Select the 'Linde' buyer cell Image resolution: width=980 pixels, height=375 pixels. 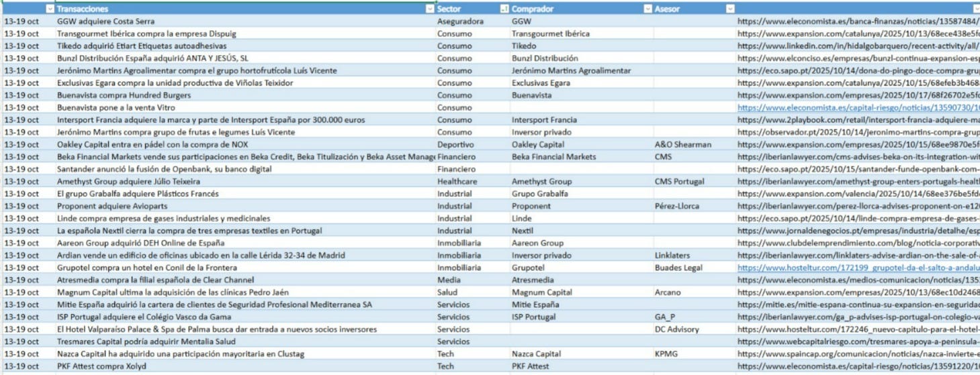(x=581, y=219)
